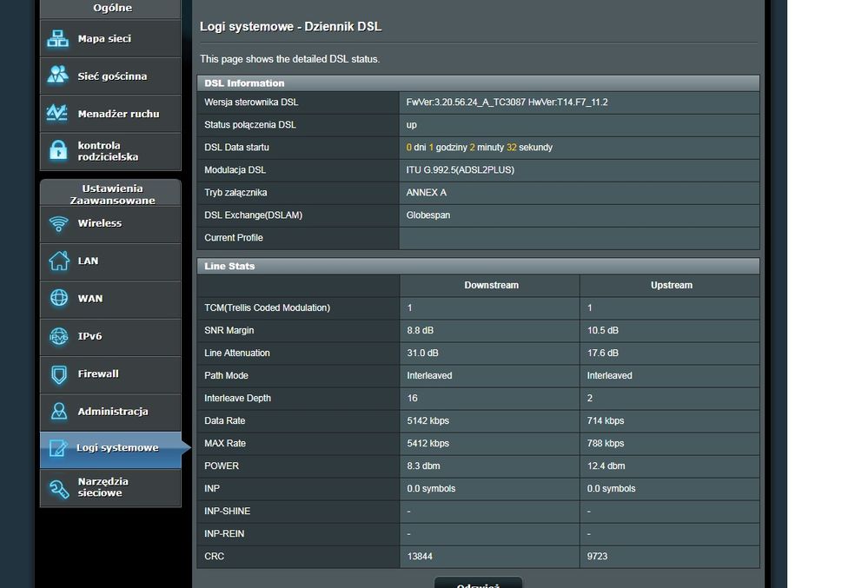The width and height of the screenshot is (868, 588).
Task: Click the Sieć gościnna guest network icon
Action: [x=58, y=76]
